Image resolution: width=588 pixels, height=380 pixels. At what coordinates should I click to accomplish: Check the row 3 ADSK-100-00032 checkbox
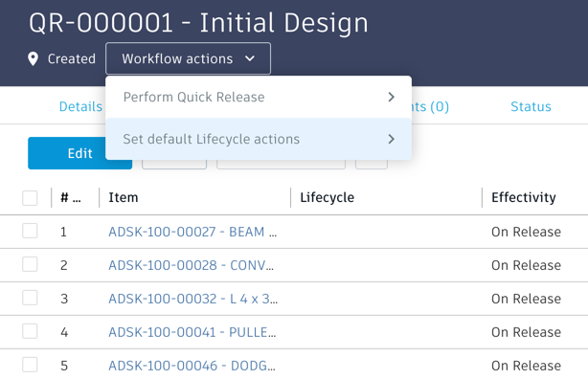click(30, 298)
